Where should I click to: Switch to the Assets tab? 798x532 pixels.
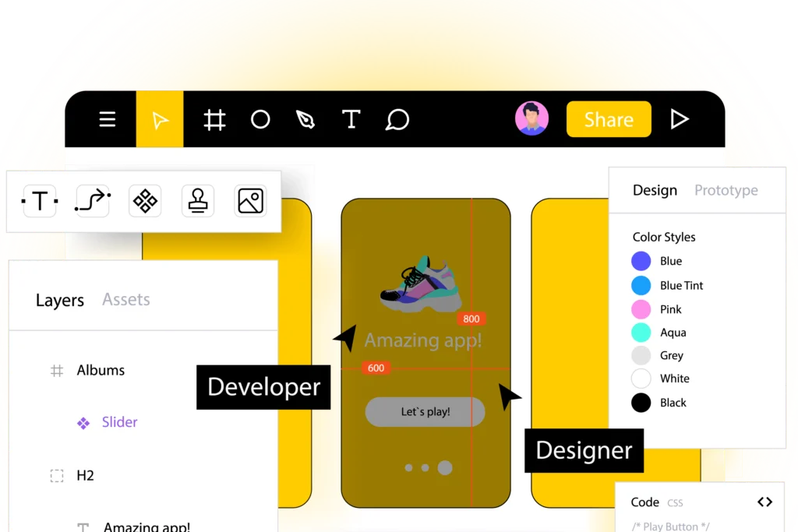(x=126, y=300)
